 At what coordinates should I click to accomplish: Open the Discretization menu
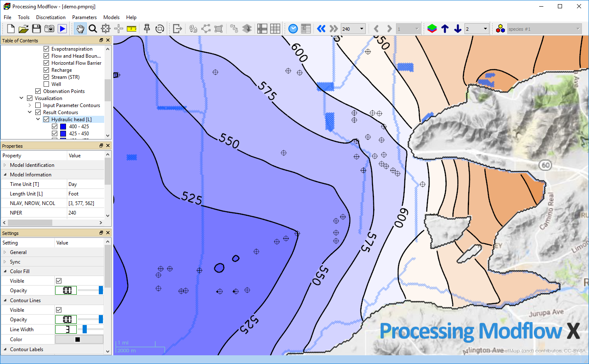[x=51, y=17]
